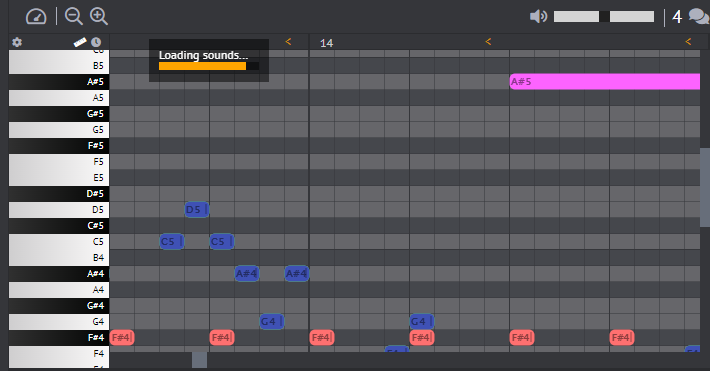Select the blue G4 note in bar 14

tap(422, 322)
